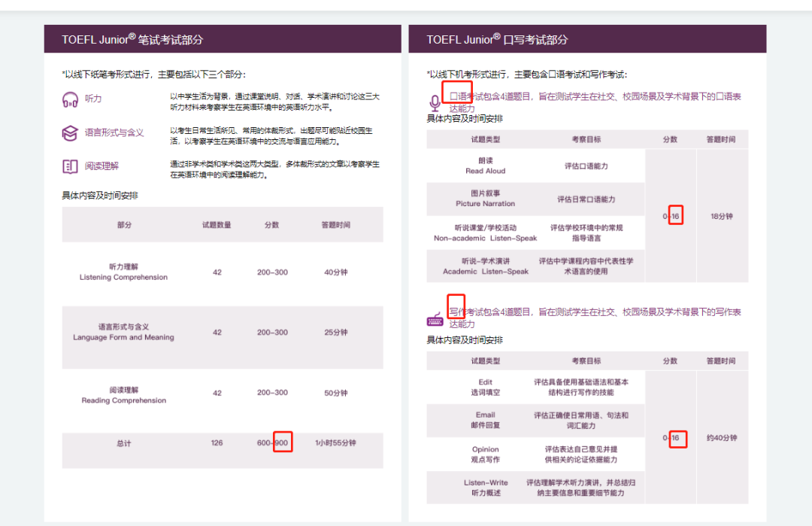Click the keyboard icon for the writing test

click(435, 319)
